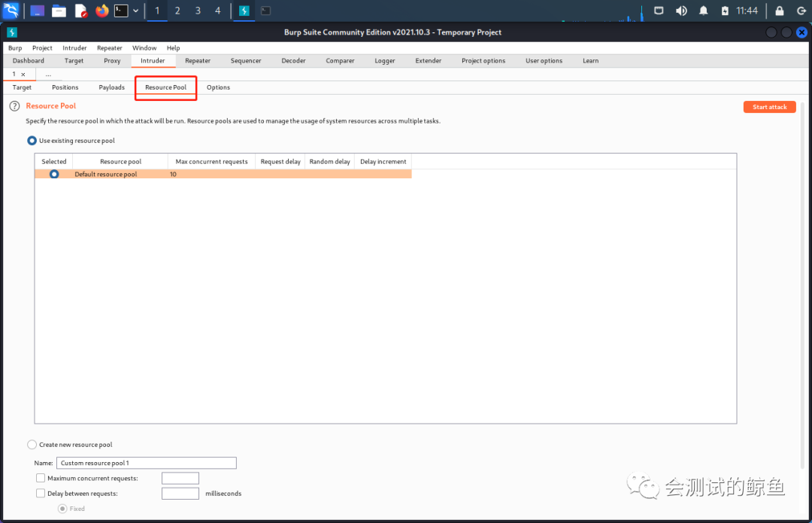Click the Delay increment column header
This screenshot has height=523, width=812.
[383, 162]
